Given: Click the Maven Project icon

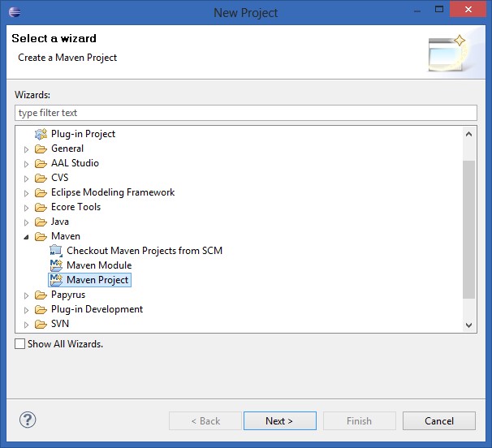Looking at the screenshot, I should coord(56,280).
